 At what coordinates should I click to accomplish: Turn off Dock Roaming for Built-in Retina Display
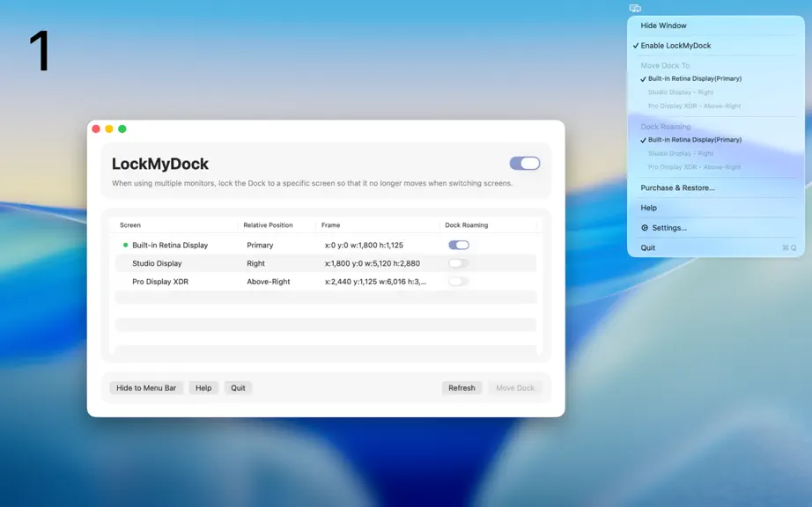coord(459,246)
